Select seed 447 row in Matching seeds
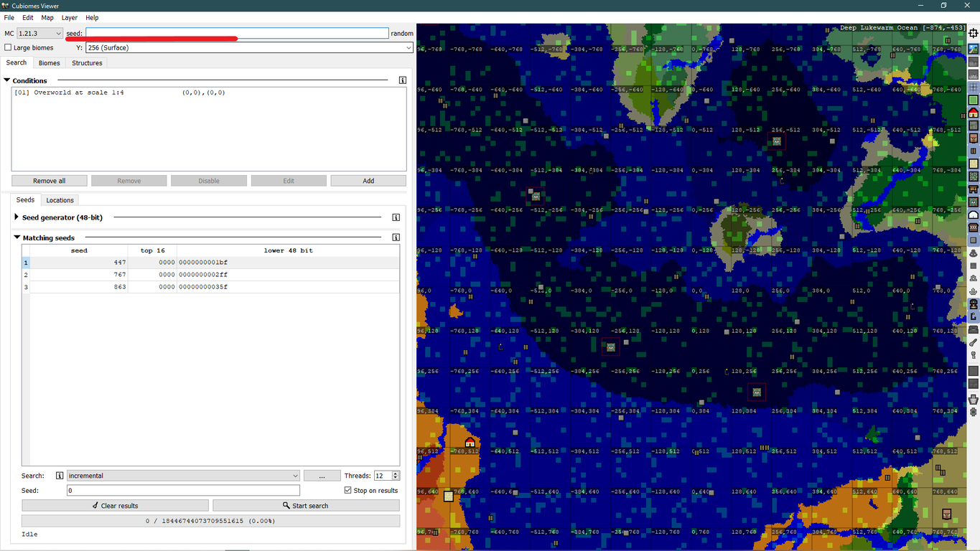This screenshot has width=980, height=551. point(79,263)
